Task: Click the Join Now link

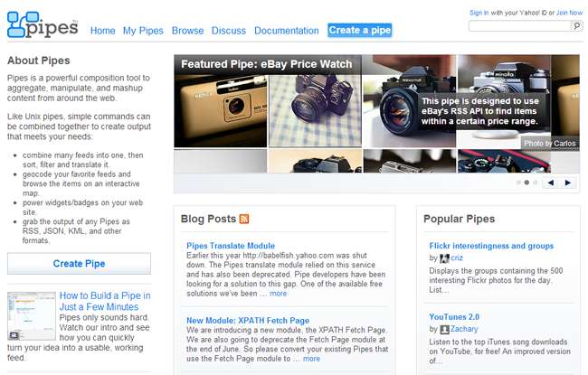Action: pyautogui.click(x=569, y=13)
